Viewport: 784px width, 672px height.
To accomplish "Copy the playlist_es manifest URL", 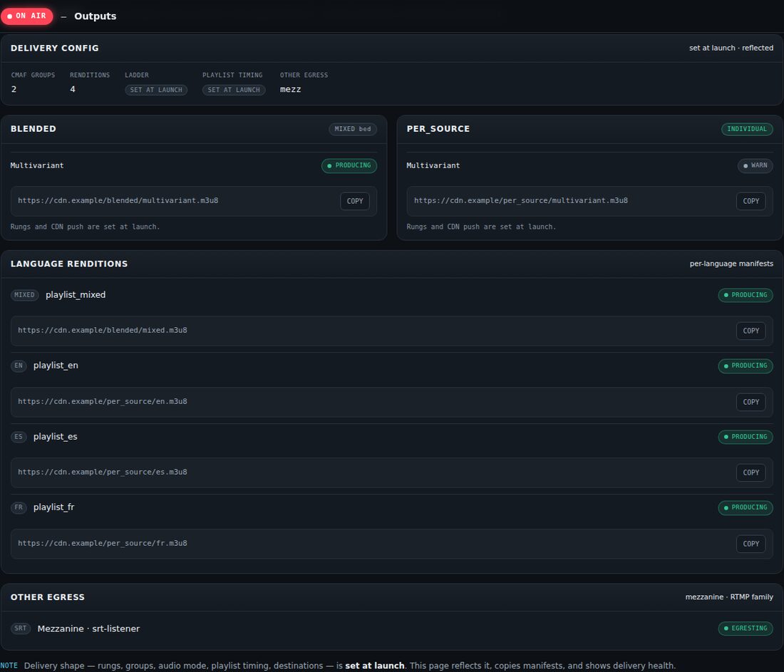I will point(751,472).
